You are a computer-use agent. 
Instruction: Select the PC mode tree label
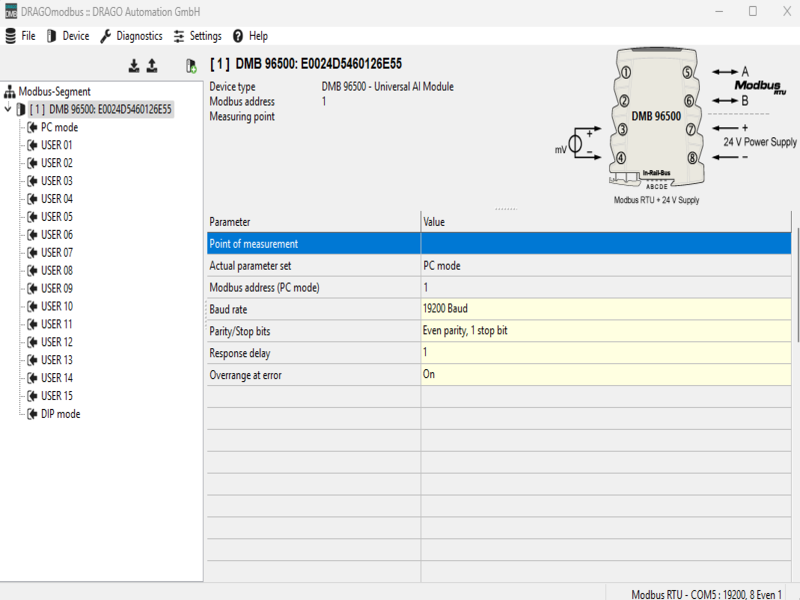point(60,128)
